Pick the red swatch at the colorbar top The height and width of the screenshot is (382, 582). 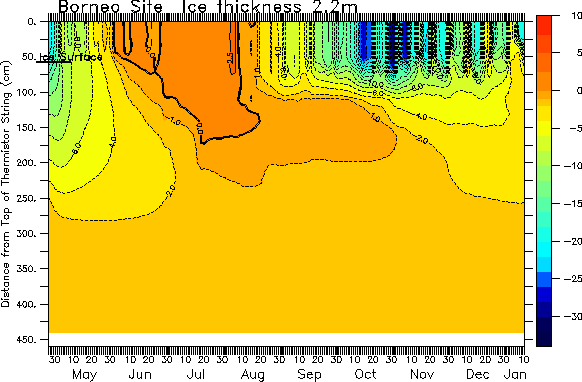544,25
